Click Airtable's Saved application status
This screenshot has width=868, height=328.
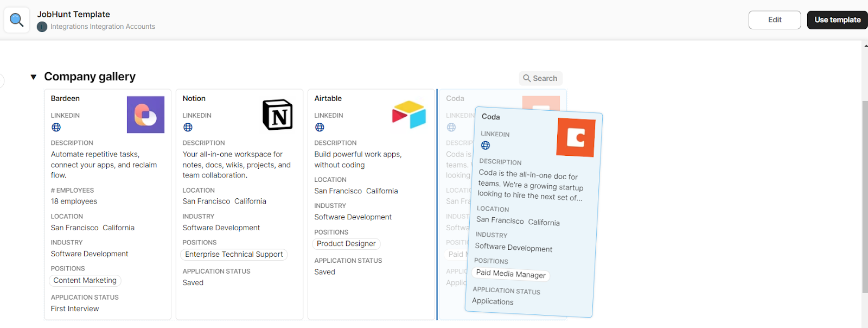coord(325,272)
